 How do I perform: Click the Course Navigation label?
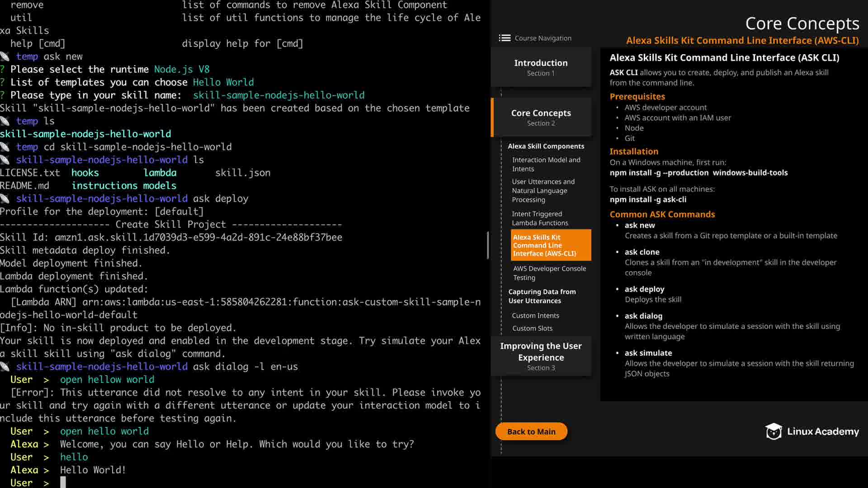pyautogui.click(x=543, y=38)
